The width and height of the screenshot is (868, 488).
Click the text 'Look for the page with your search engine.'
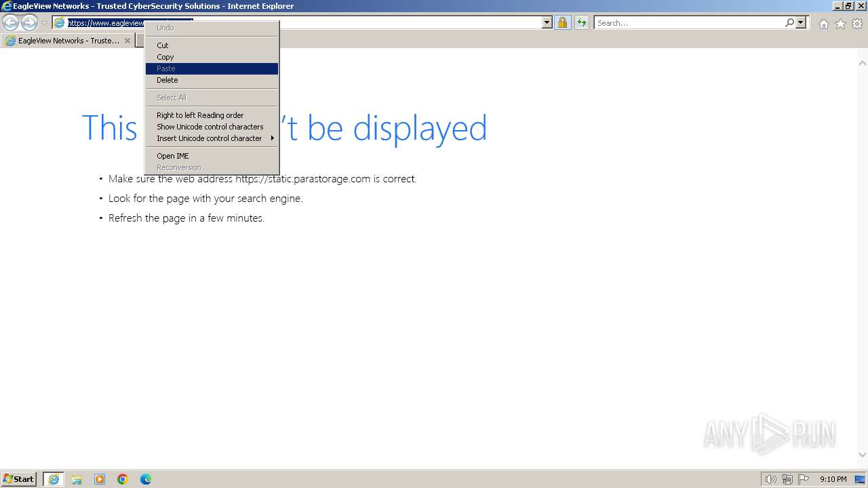click(x=205, y=199)
